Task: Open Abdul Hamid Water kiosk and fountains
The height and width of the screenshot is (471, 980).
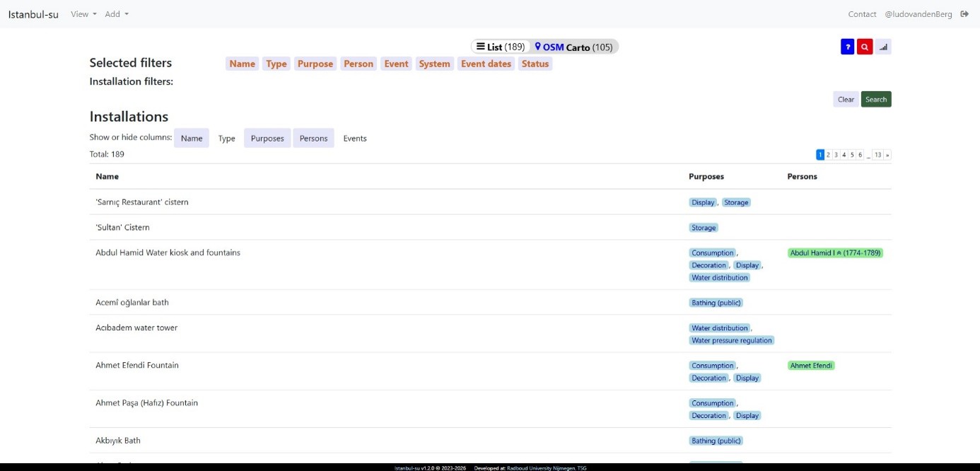Action: (168, 252)
